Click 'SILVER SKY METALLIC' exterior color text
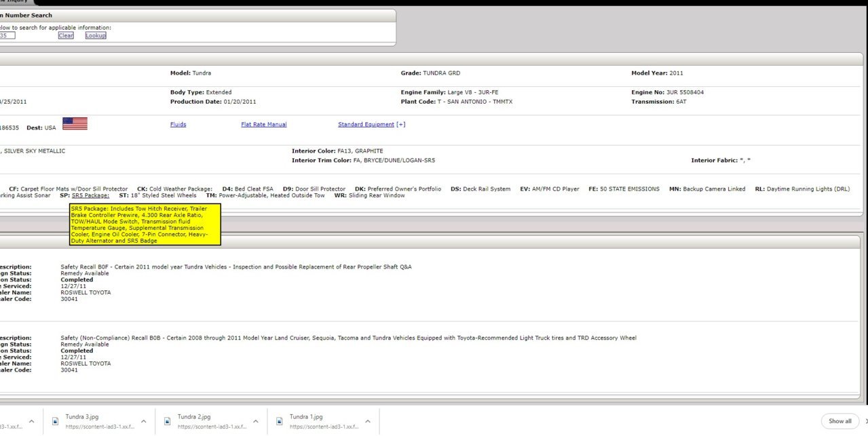The image size is (868, 436). 34,151
